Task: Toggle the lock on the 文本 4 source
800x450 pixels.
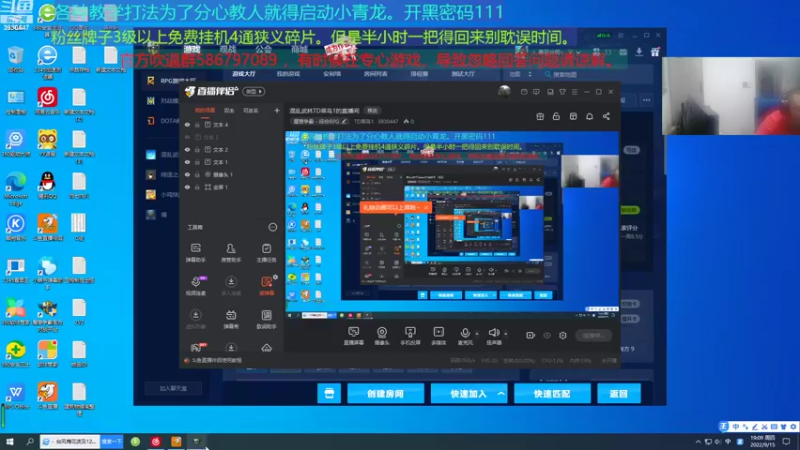Action: coord(197,124)
